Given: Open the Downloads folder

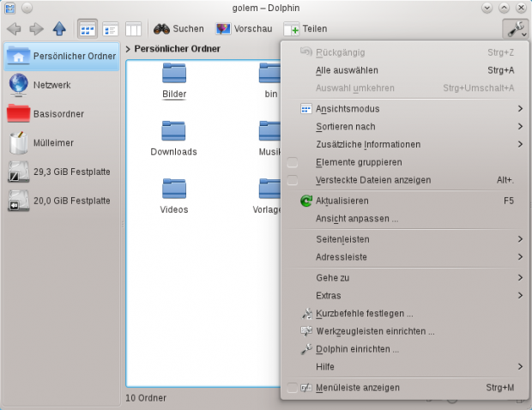Looking at the screenshot, I should pyautogui.click(x=174, y=139).
